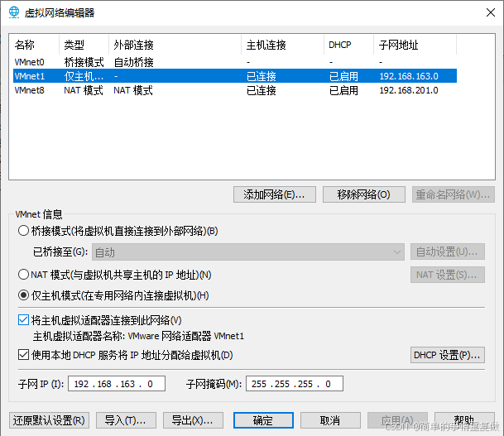Click 仅主机... type cell in VMnet1 row

click(x=84, y=76)
